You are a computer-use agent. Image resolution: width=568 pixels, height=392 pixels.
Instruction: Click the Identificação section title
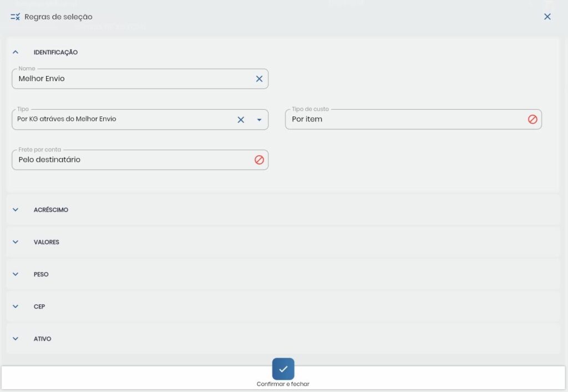tap(55, 53)
